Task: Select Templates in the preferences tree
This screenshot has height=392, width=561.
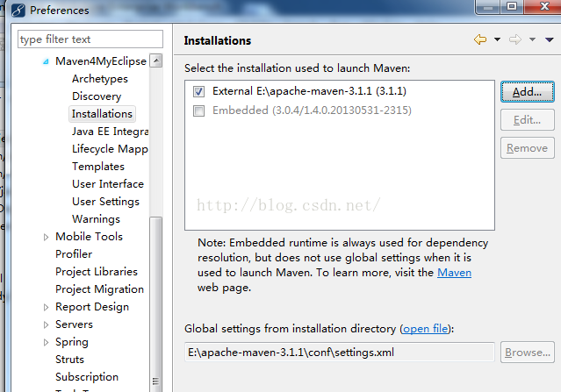Action: pyautogui.click(x=98, y=166)
